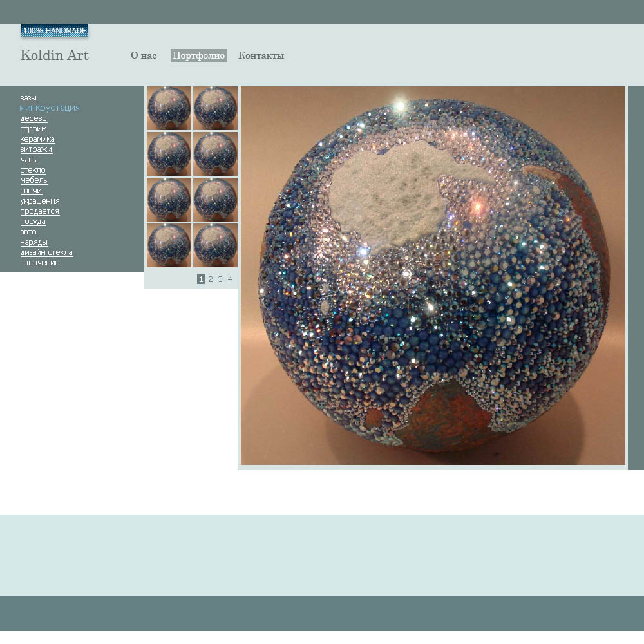Select the Портфолио menu tab
The image size is (644, 644).
click(198, 55)
